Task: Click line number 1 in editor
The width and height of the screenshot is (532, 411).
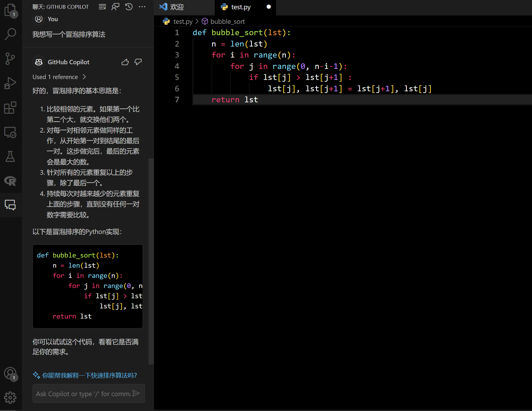Action: (177, 33)
